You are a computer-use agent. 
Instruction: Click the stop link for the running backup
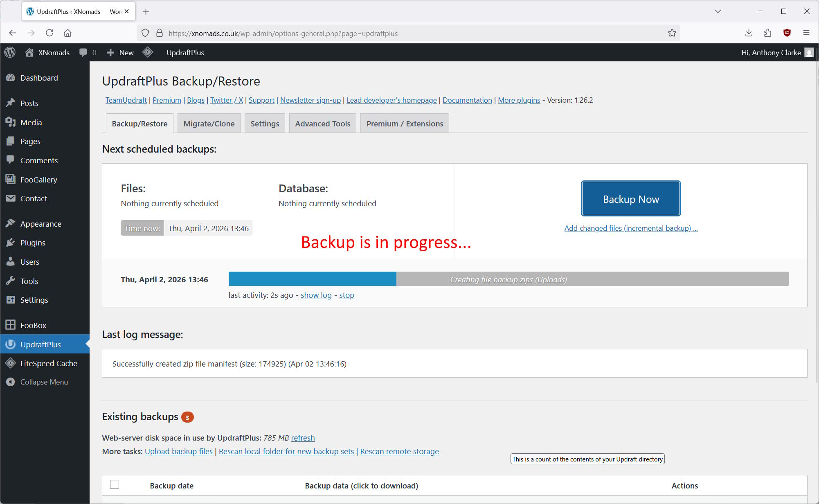[346, 295]
